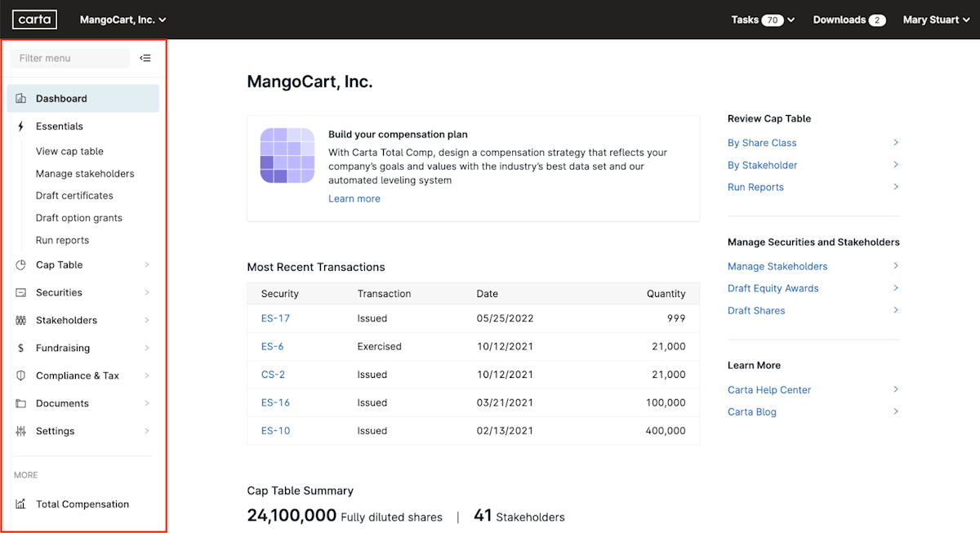Open Settings via the sliders icon
This screenshot has height=533, width=980.
[20, 431]
